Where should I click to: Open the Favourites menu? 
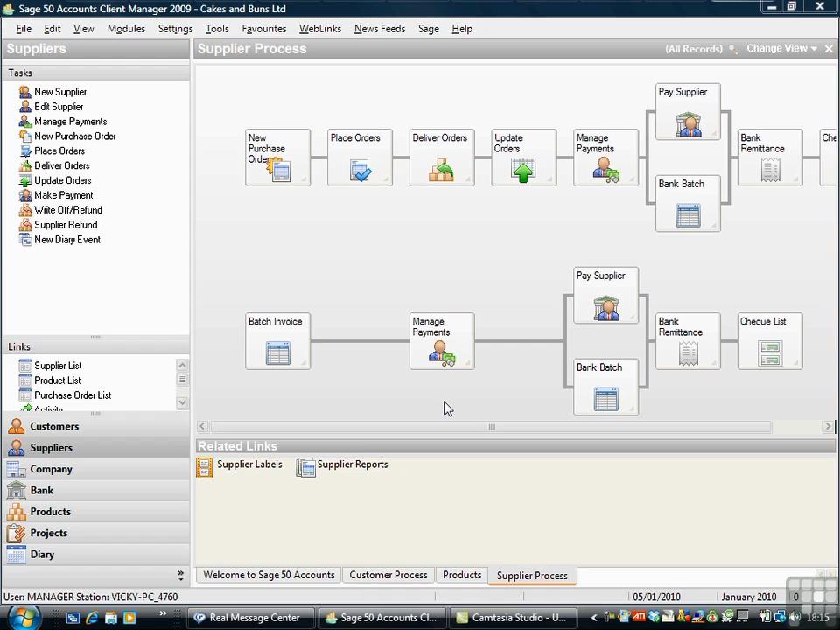(x=263, y=29)
